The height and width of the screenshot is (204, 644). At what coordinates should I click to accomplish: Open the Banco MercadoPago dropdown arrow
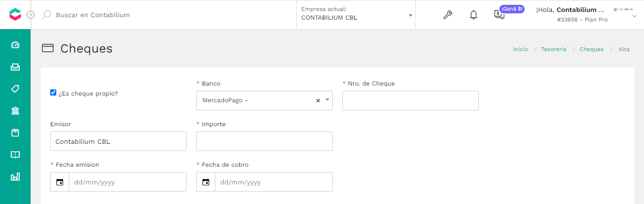click(327, 100)
